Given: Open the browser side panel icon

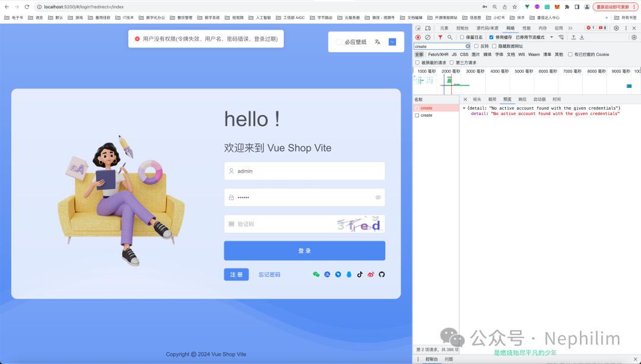Looking at the screenshot, I should [x=577, y=7].
